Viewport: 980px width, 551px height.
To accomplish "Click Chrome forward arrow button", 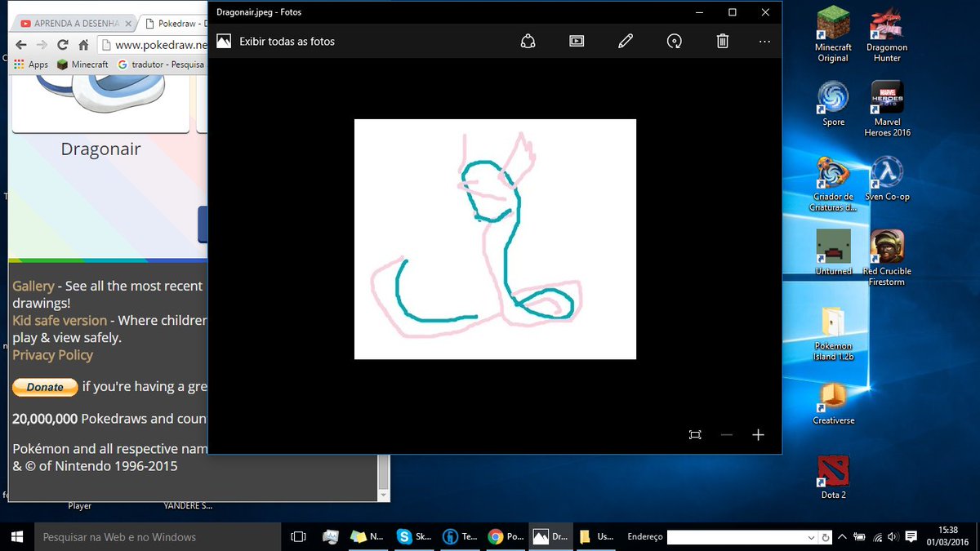I will 42,45.
